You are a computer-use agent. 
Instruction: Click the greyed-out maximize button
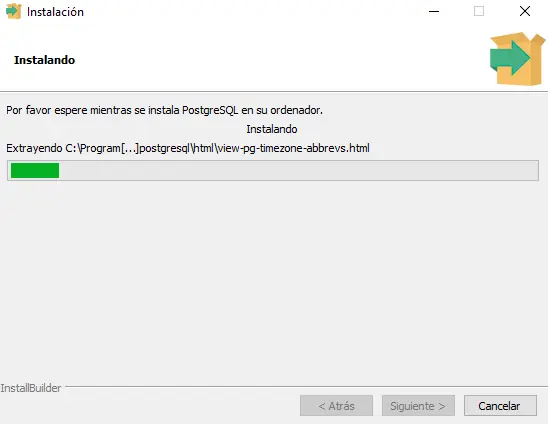(x=479, y=12)
